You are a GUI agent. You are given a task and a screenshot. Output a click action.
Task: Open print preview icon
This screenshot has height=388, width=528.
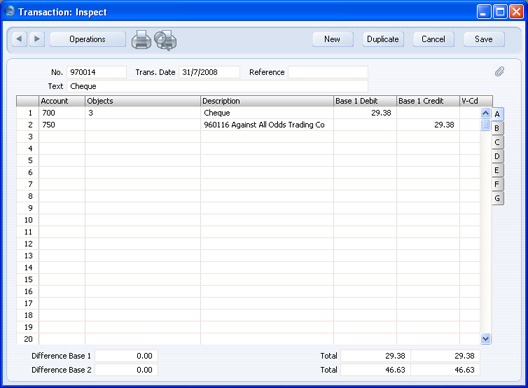(165, 40)
